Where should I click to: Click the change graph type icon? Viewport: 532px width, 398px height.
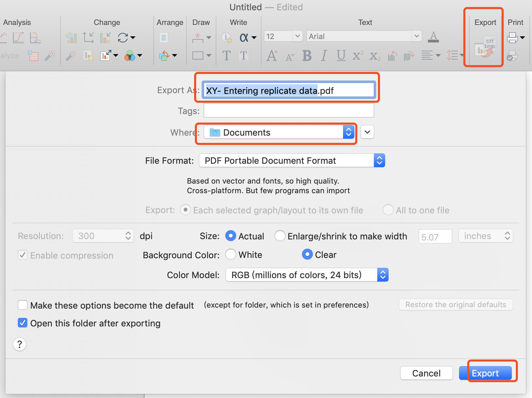71,38
